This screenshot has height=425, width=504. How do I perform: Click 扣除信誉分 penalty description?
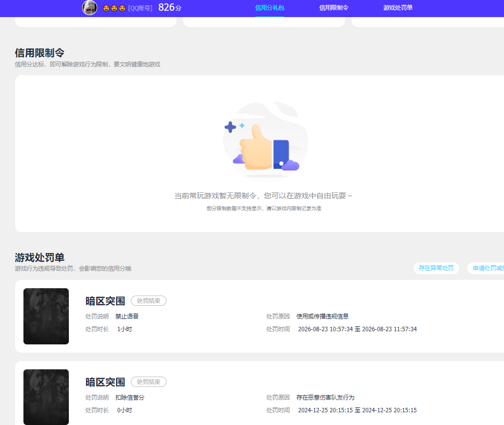(130, 398)
